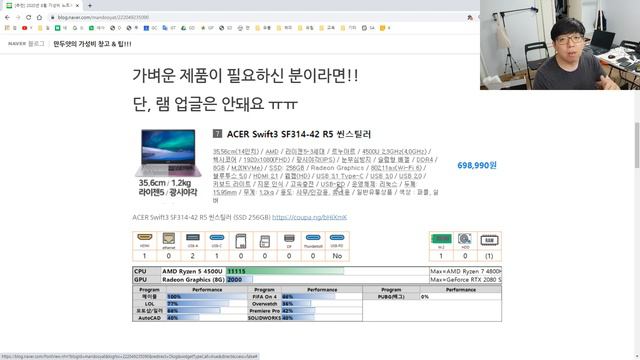Viewport: 640px width, 360px height.
Task: Open the browser home page icon
Action: point(39,18)
